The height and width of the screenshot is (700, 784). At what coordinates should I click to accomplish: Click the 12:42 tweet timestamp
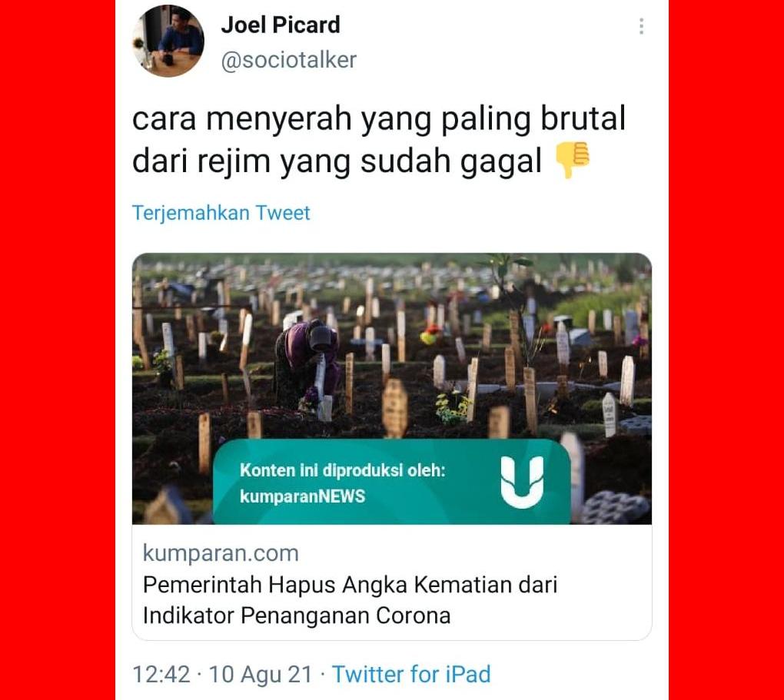pos(161,674)
